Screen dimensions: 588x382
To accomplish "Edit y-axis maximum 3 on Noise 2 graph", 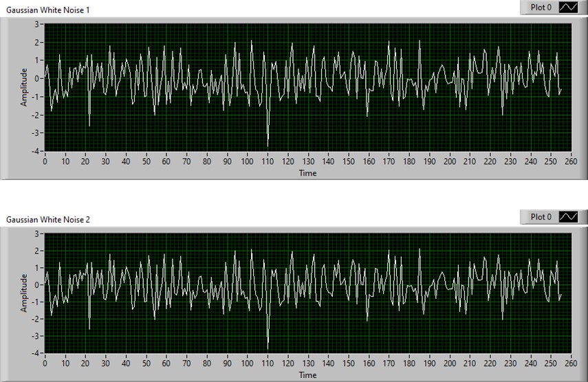I will pos(36,234).
